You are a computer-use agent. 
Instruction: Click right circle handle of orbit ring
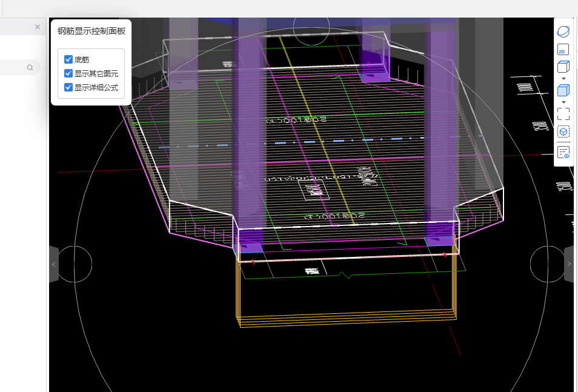pos(548,264)
